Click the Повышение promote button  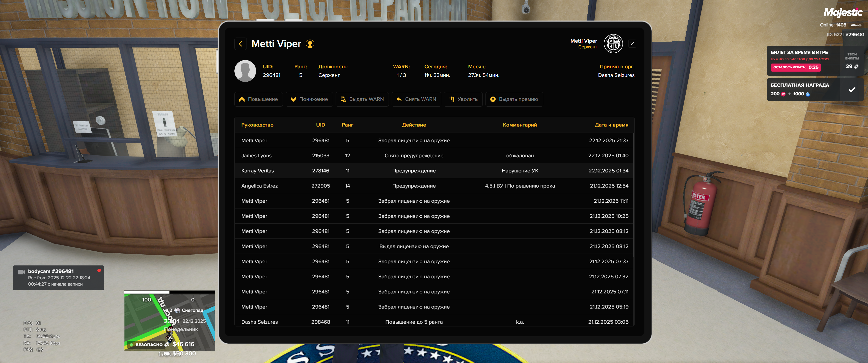click(x=258, y=99)
